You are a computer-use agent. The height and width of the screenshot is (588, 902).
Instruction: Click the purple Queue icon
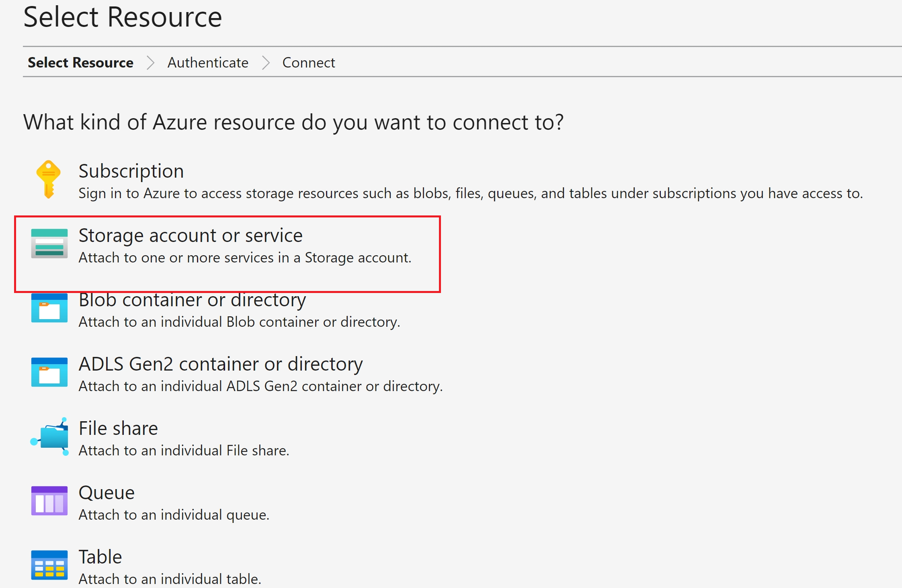coord(49,501)
